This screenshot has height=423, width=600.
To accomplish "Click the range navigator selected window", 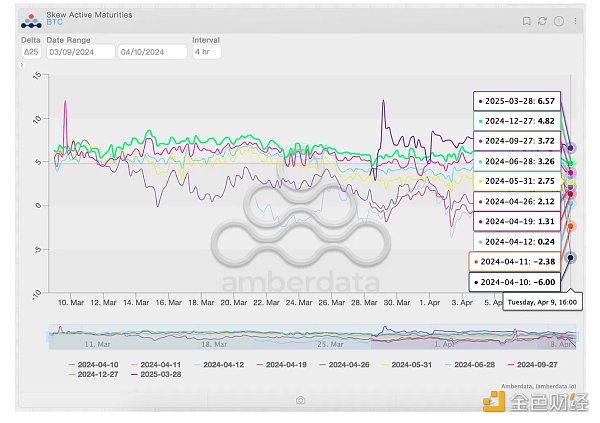I will [x=474, y=337].
